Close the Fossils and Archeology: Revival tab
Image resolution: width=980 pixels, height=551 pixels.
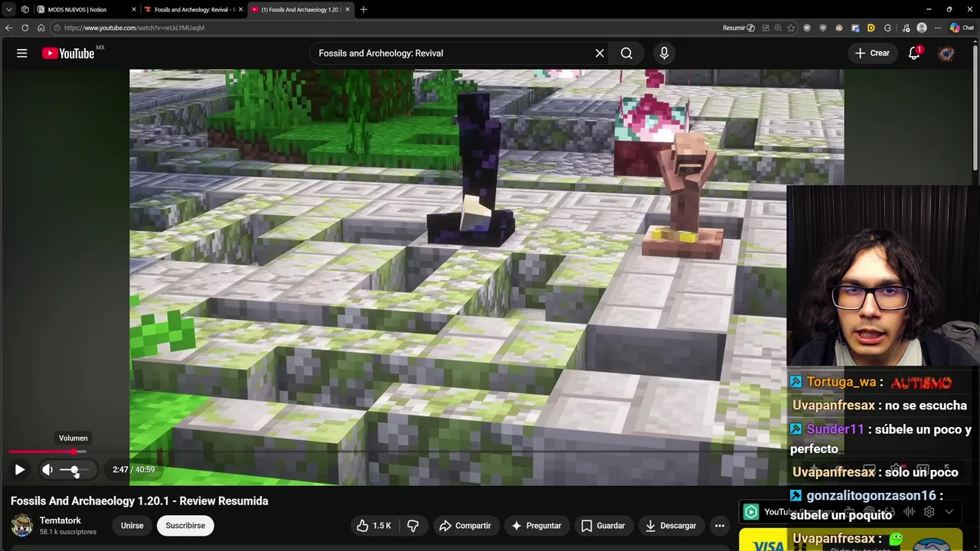click(240, 9)
